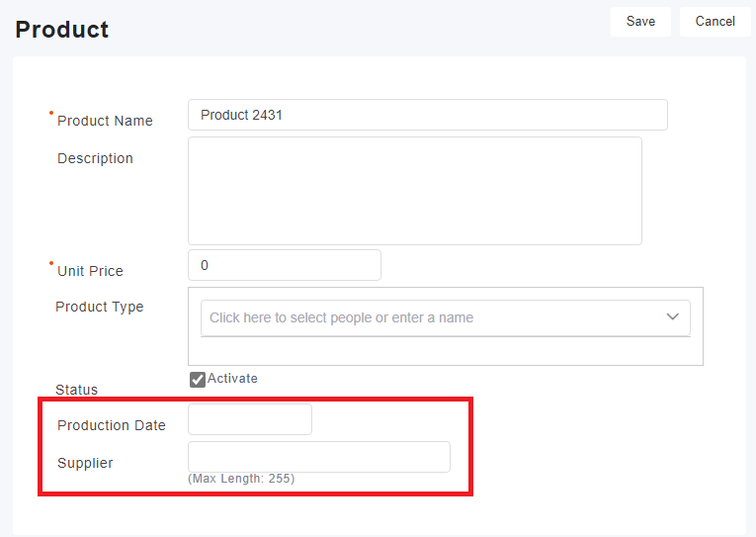Click the Max Length 255 hint text
756x537 pixels.
241,479
